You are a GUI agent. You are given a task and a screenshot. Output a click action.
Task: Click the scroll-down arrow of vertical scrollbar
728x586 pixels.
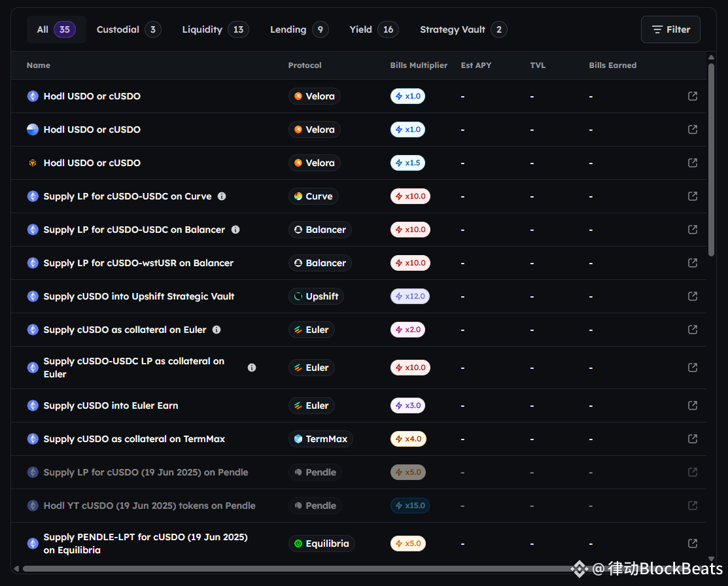711,559
